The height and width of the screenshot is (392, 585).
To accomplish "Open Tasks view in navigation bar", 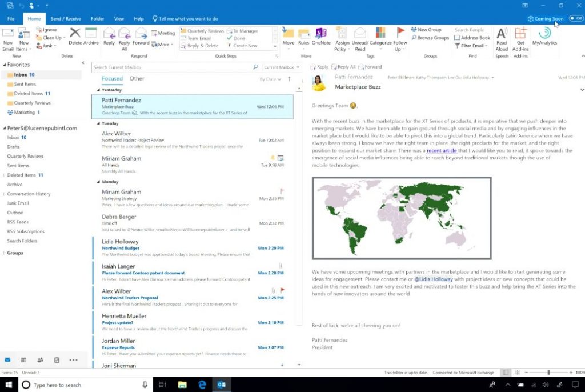I will click(57, 360).
